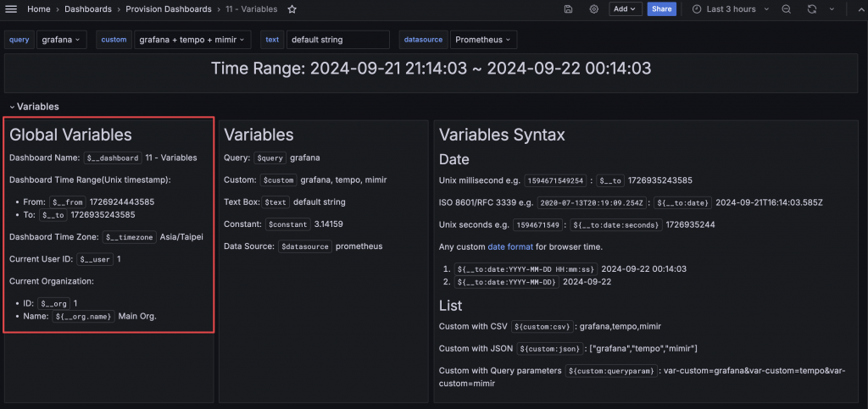Expand the query variable dropdown
The image size is (868, 409).
click(x=61, y=40)
